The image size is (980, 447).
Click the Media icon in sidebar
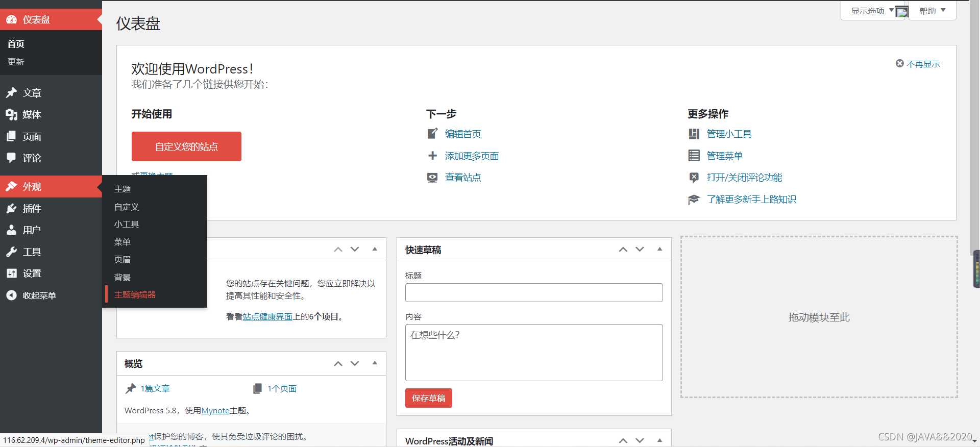click(x=12, y=115)
